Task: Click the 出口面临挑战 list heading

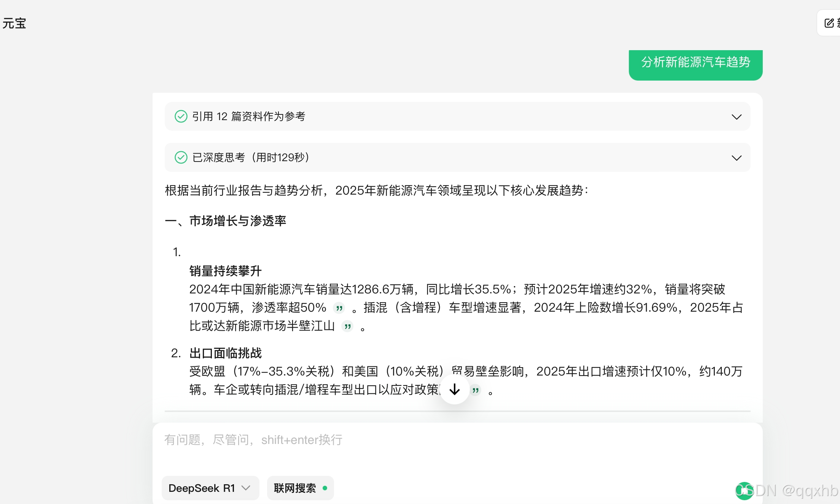Action: coord(226,353)
